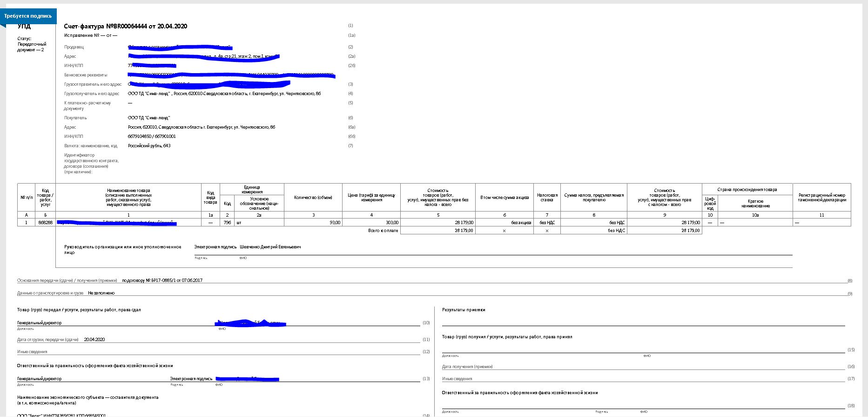Click the unit code cell 796
The width and height of the screenshot is (868, 417).
227,223
